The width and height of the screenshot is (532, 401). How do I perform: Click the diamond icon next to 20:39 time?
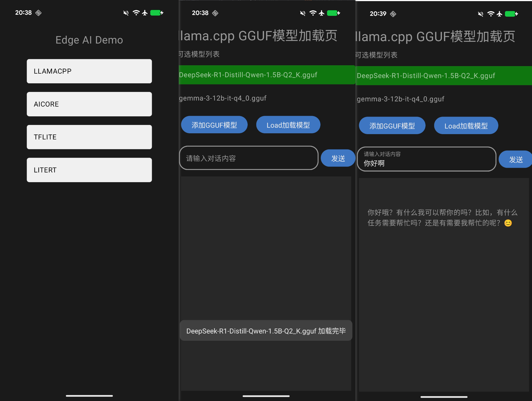click(393, 14)
